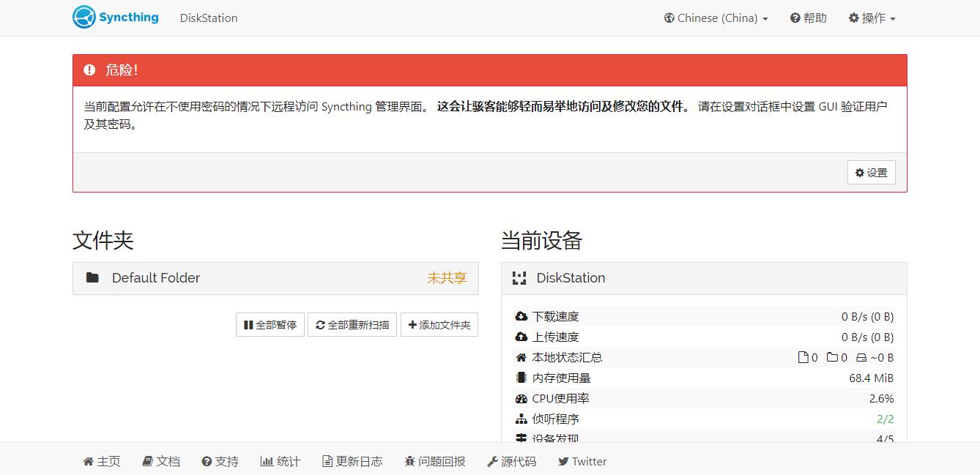Click the 全部重新扫描 rescan all button

click(352, 324)
